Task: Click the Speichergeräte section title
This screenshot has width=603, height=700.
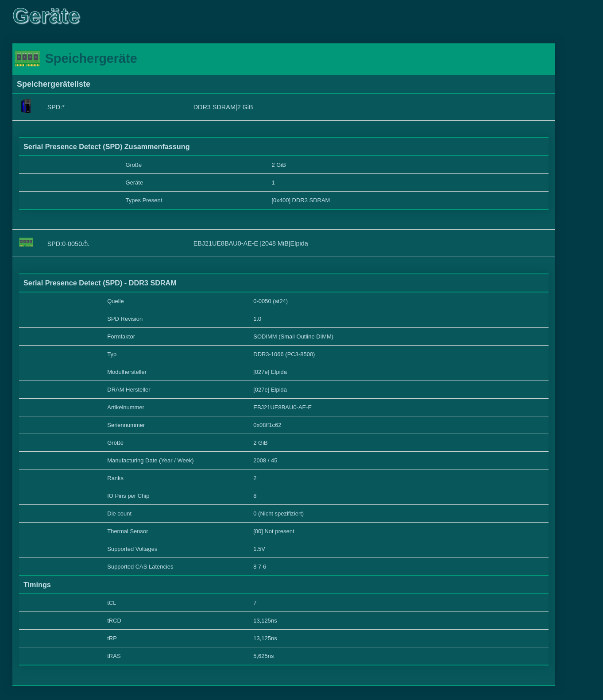Action: click(91, 58)
